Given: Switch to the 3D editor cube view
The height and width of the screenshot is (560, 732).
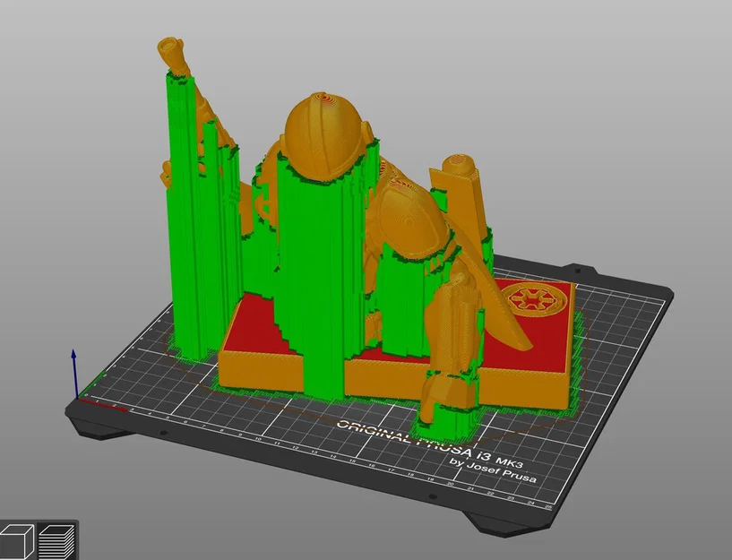Looking at the screenshot, I should pyautogui.click(x=17, y=541).
